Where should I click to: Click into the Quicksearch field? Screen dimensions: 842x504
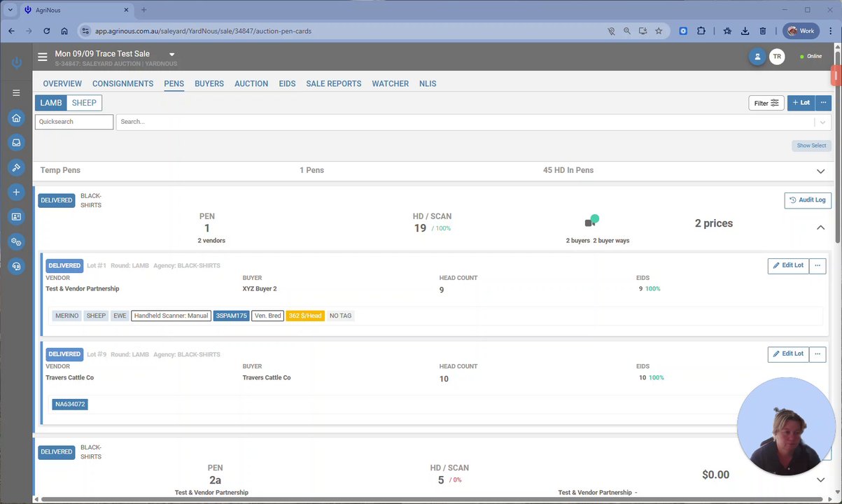click(x=74, y=122)
